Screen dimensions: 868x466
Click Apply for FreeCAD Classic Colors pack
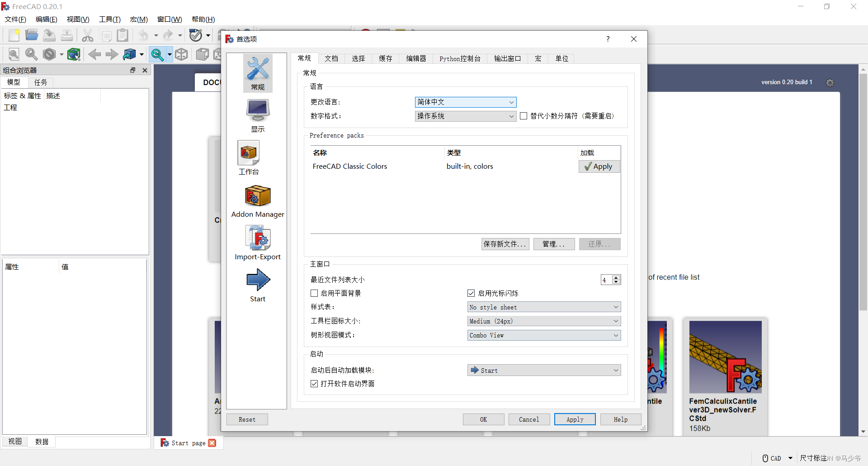(x=599, y=166)
